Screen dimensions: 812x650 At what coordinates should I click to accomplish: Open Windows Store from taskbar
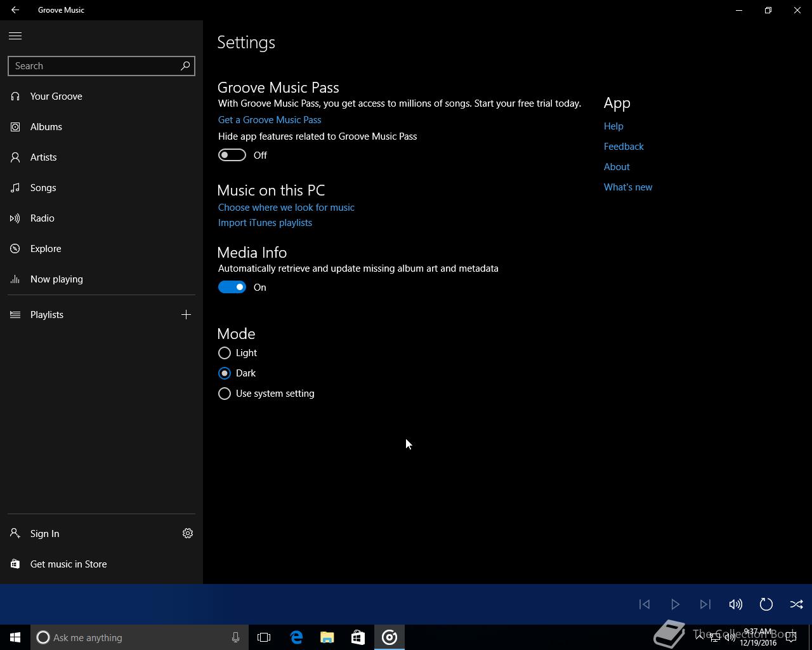358,637
